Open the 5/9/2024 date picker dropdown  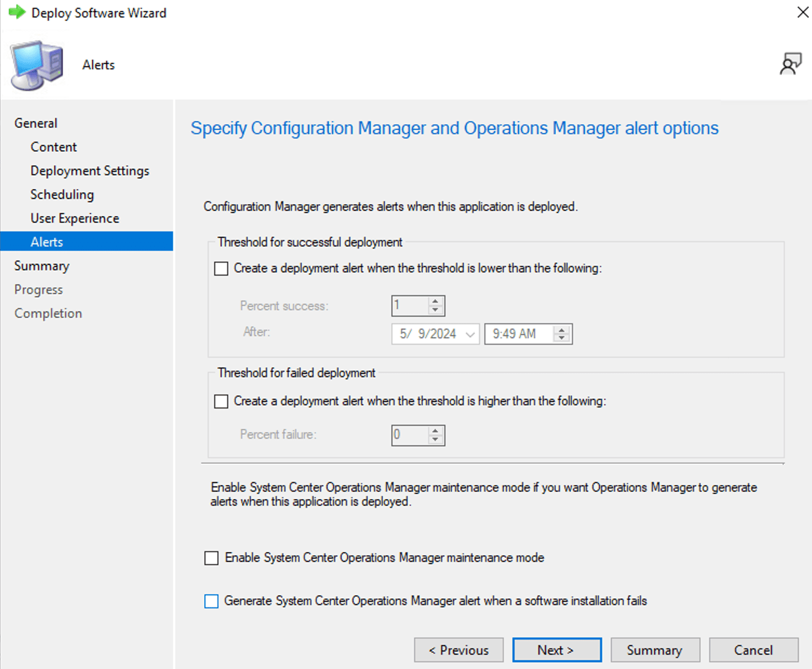pyautogui.click(x=470, y=333)
